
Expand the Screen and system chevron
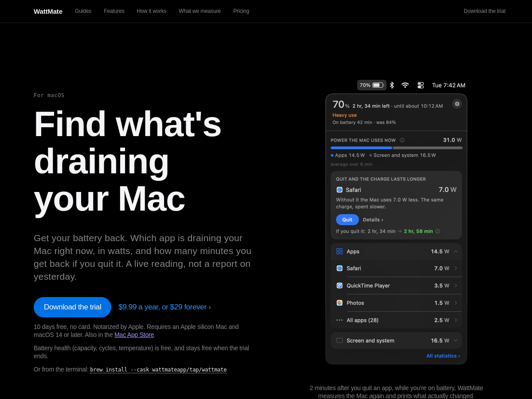[456, 340]
